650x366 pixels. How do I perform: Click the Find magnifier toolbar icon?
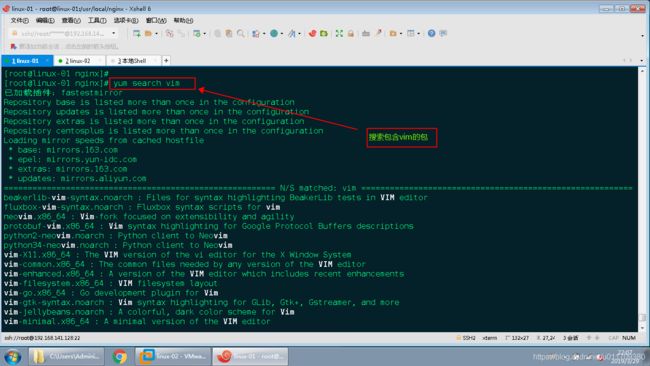tap(240, 34)
